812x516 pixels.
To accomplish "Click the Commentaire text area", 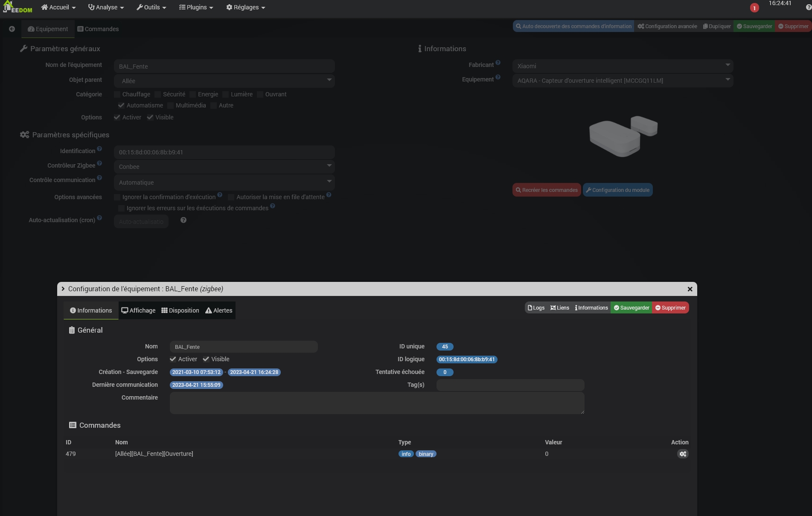I will (x=377, y=403).
